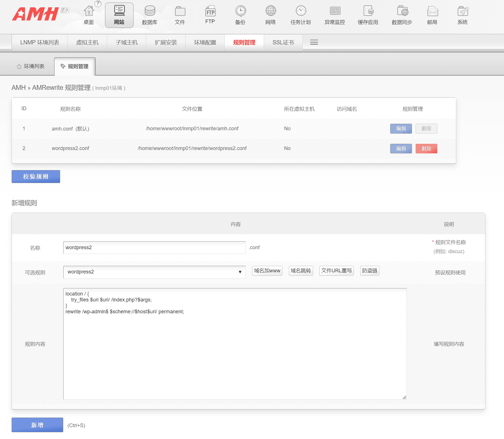Viewport: 504px width, 439px height.
Task: Switch to the 虚拟主机 tab
Action: coord(87,42)
